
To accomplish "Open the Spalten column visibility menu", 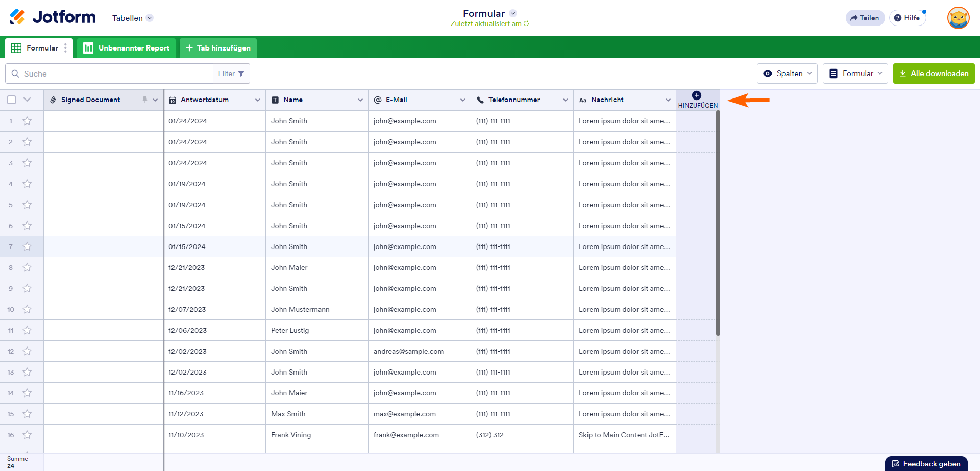I will [x=787, y=73].
